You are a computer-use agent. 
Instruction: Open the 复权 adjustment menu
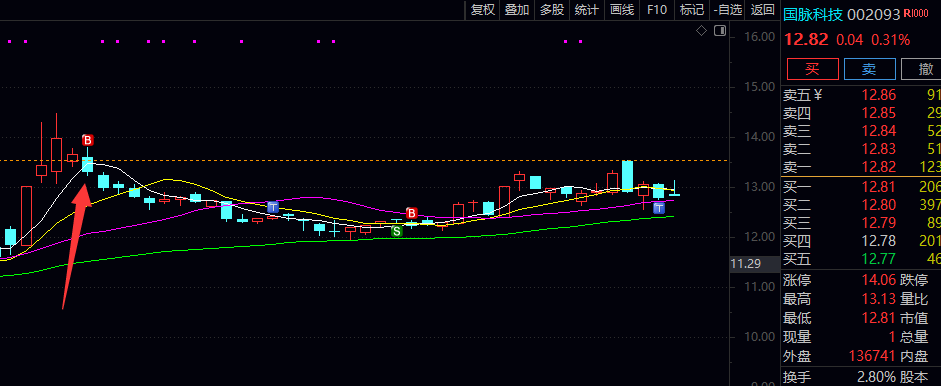[x=483, y=9]
